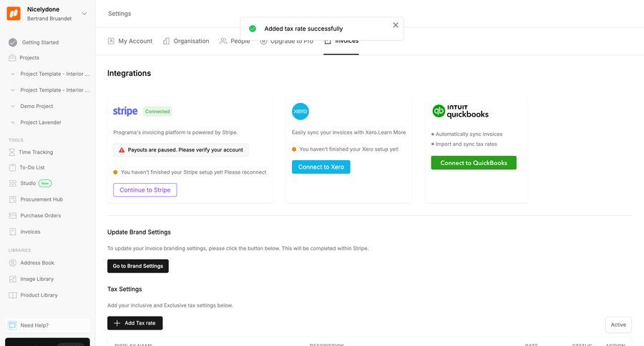Viewport: 644px width, 346px height.
Task: Click the green success check icon
Action: [253, 29]
